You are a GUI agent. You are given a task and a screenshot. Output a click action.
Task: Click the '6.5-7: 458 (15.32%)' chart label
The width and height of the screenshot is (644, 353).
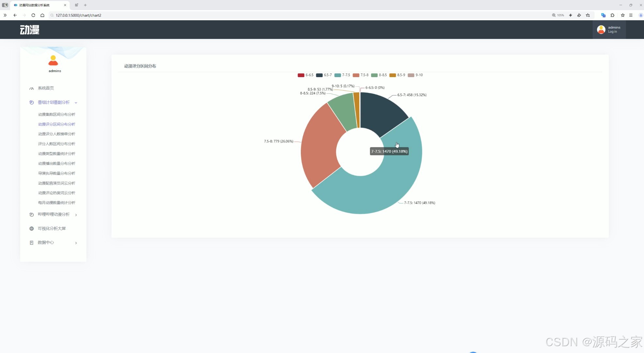412,95
